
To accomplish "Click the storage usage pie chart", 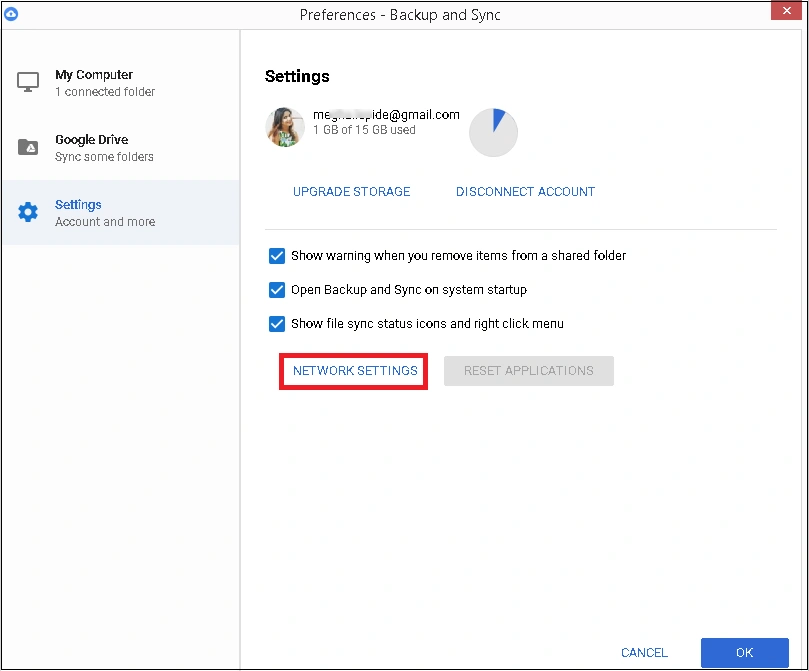I will (x=493, y=132).
